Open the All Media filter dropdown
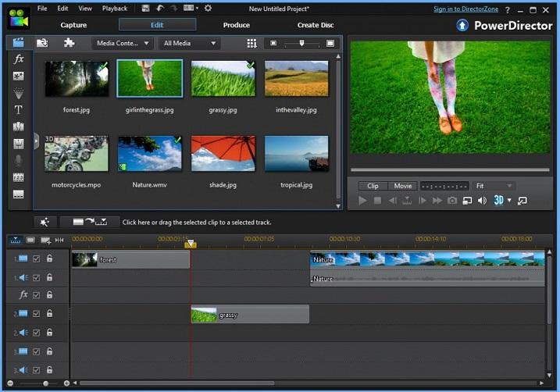Image resolution: width=560 pixels, height=392 pixels. [x=188, y=43]
